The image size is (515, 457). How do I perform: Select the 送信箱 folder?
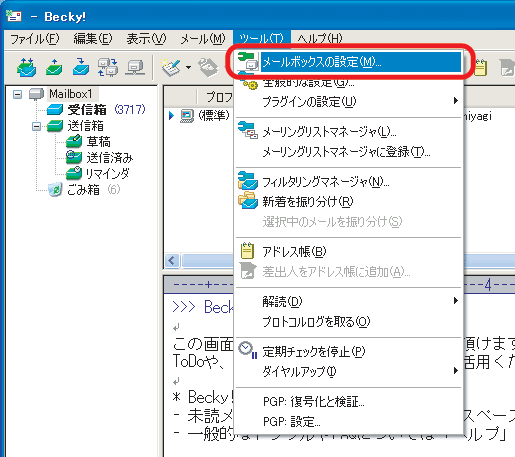[x=86, y=126]
